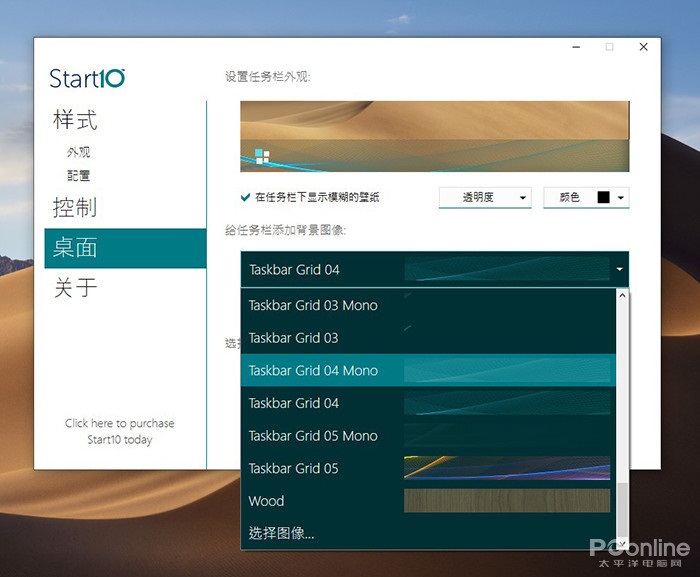Open the 透明度 dropdown

point(485,198)
